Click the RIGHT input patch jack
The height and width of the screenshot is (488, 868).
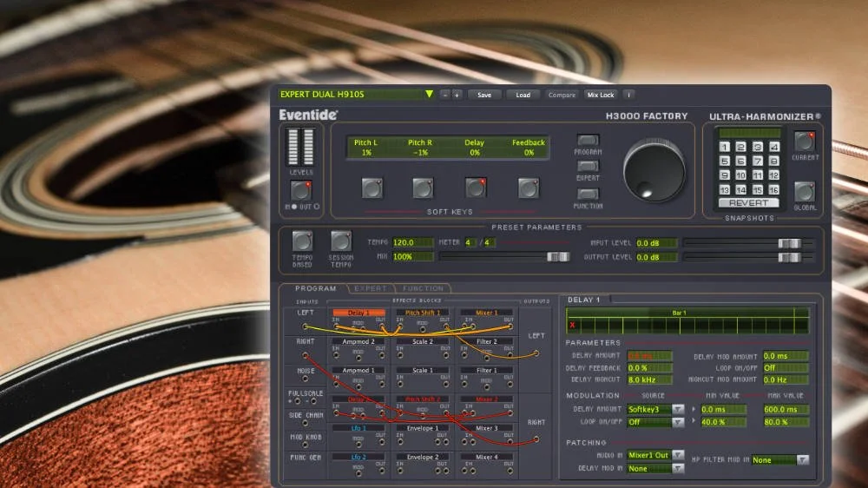coord(305,355)
